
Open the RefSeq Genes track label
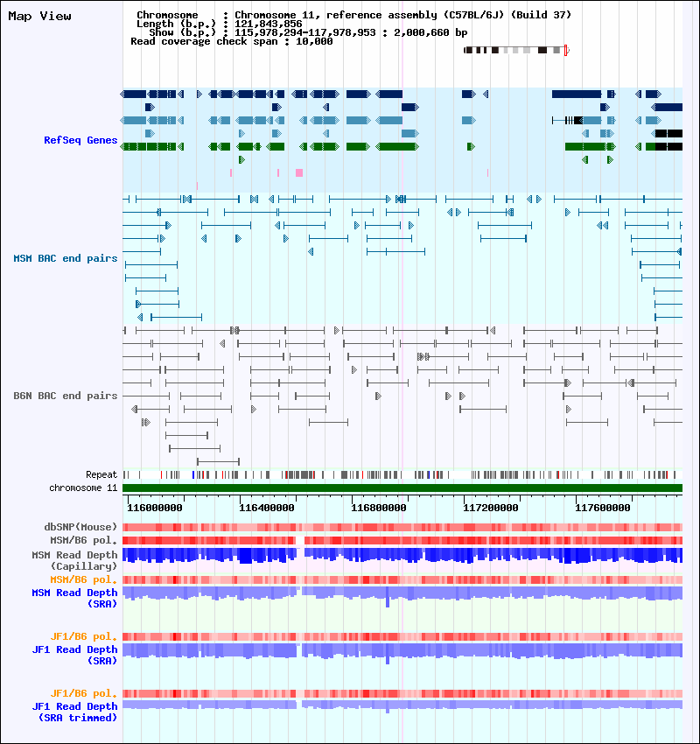coord(80,140)
